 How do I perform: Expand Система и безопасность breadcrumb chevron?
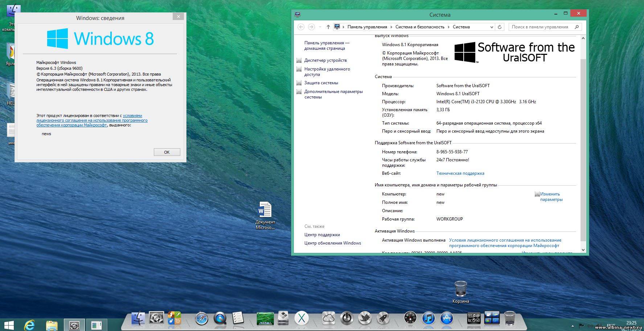(449, 27)
